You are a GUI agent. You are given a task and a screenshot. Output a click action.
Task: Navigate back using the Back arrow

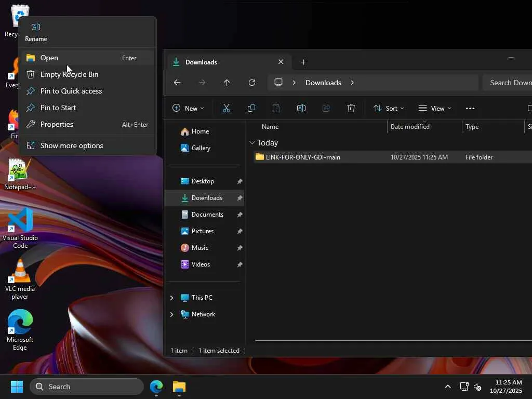coord(177,83)
